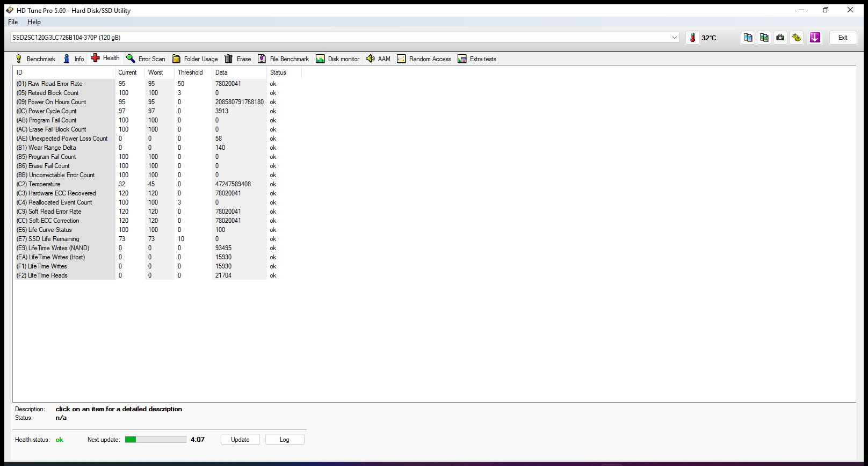The width and height of the screenshot is (868, 466).
Task: Click the HD Tune Pro title icon
Action: pyautogui.click(x=9, y=10)
